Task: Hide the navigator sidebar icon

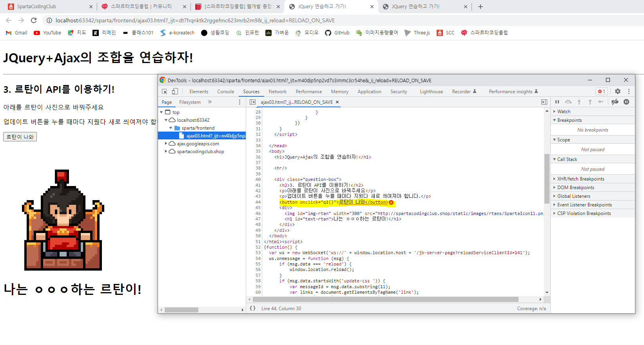Action: tap(252, 102)
